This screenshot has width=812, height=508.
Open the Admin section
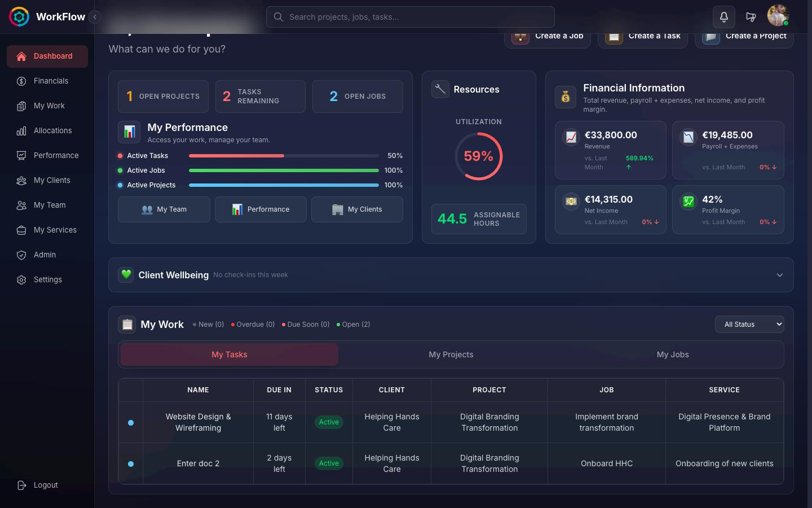pos(45,255)
